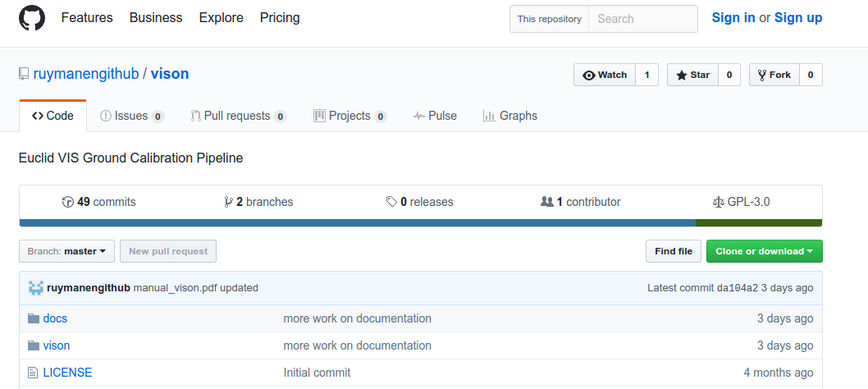Click the stargazers count next to Star
The image size is (868, 389).
729,75
